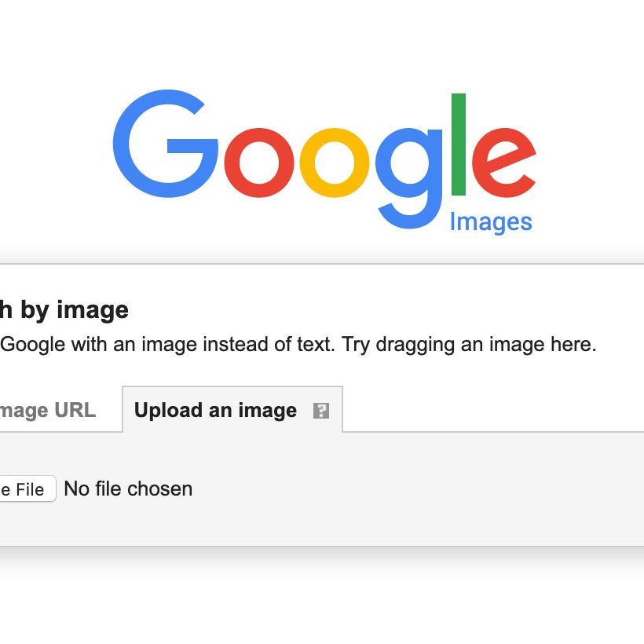Activate the image URL tab on the left
Viewport: 644px width, 644px height.
point(47,410)
